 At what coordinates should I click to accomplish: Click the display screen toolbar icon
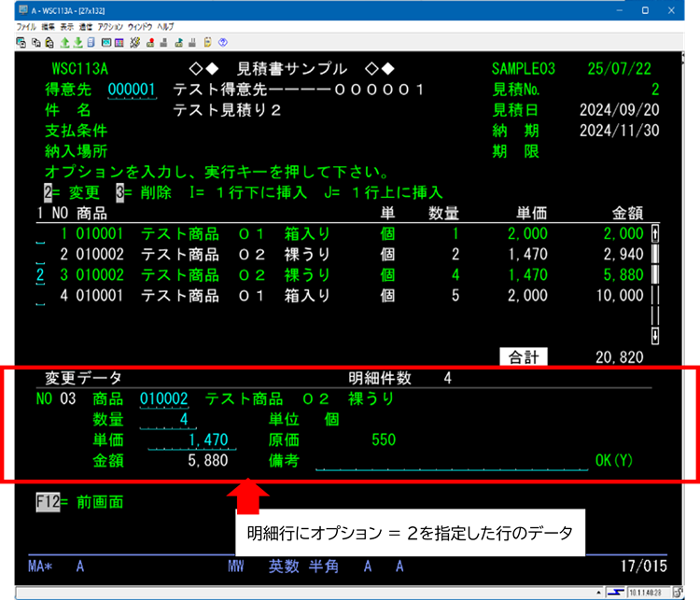106,42
